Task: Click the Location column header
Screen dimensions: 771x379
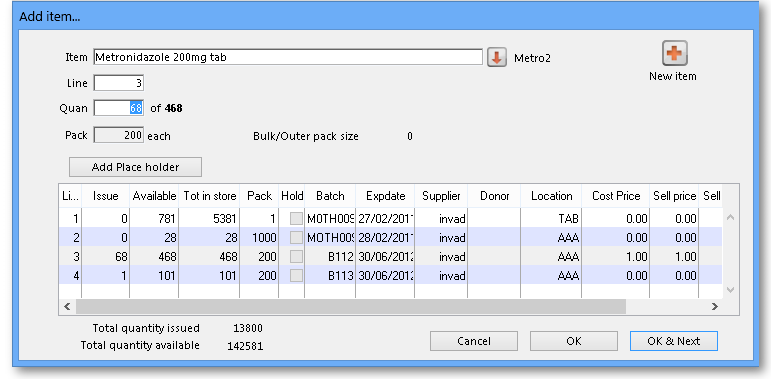Action: (x=551, y=196)
